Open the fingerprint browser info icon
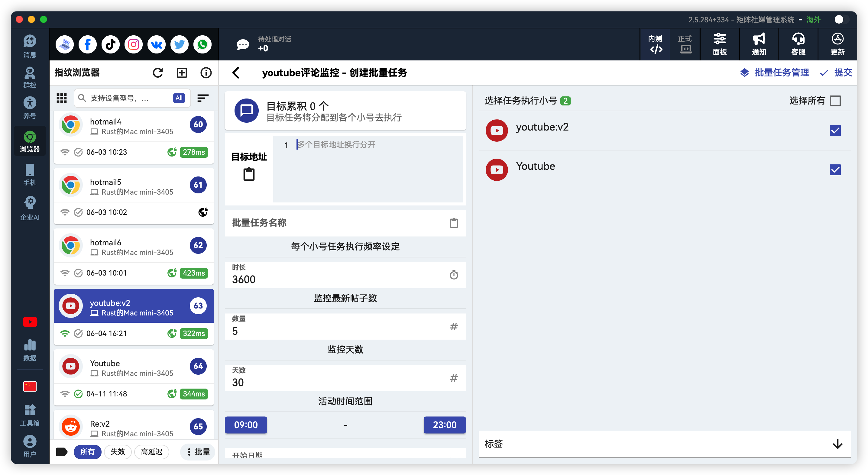The image size is (868, 475). click(x=206, y=73)
